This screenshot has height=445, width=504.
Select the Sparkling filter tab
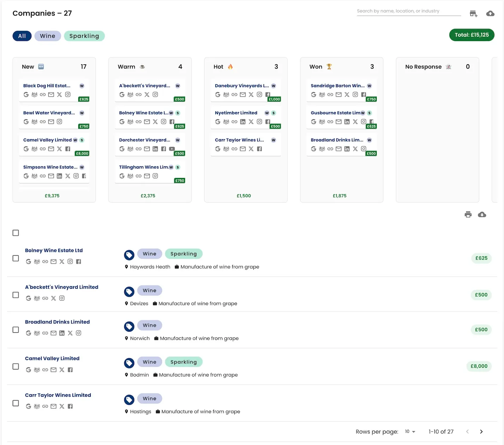[84, 36]
